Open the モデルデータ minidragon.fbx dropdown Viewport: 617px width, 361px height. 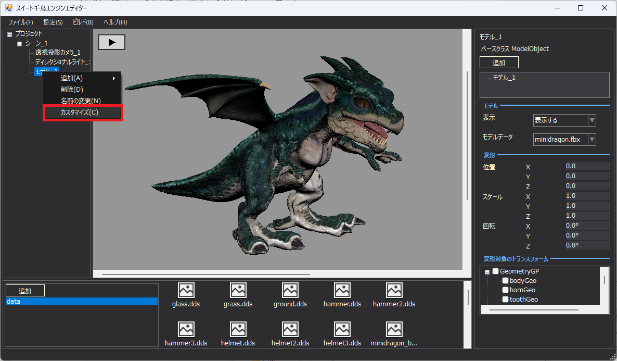pos(592,139)
